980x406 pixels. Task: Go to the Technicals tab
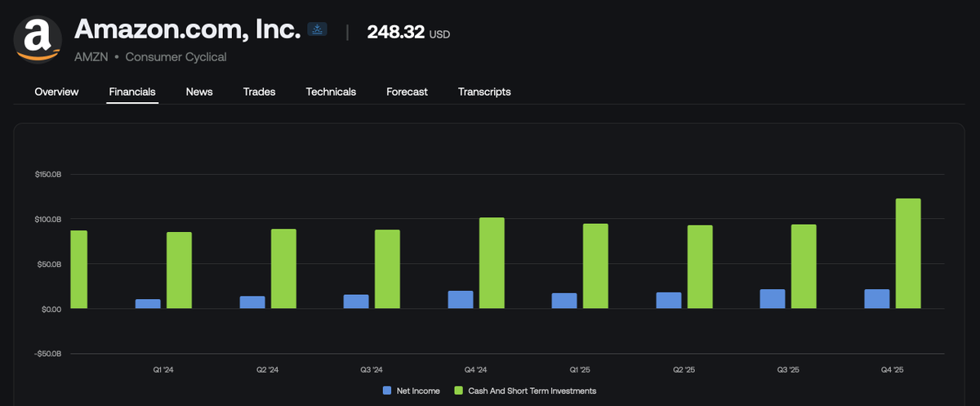[x=331, y=91]
